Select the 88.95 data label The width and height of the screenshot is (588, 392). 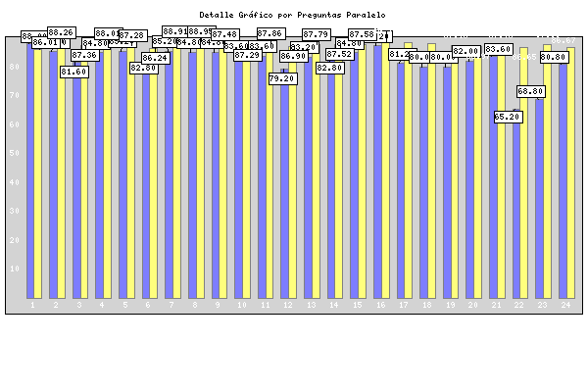pos(202,31)
